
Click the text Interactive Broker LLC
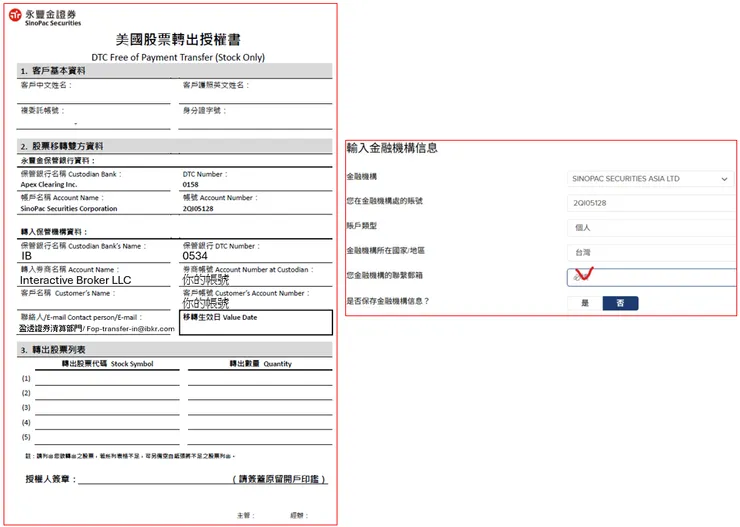(x=76, y=280)
